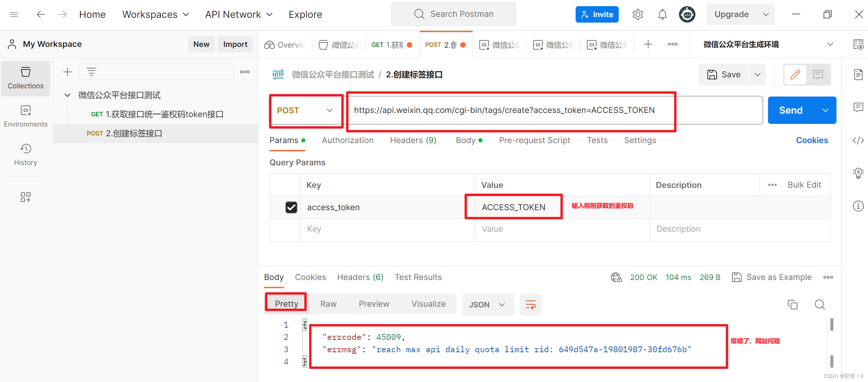Open the Environments sidebar panel
868x382 pixels.
click(x=26, y=116)
